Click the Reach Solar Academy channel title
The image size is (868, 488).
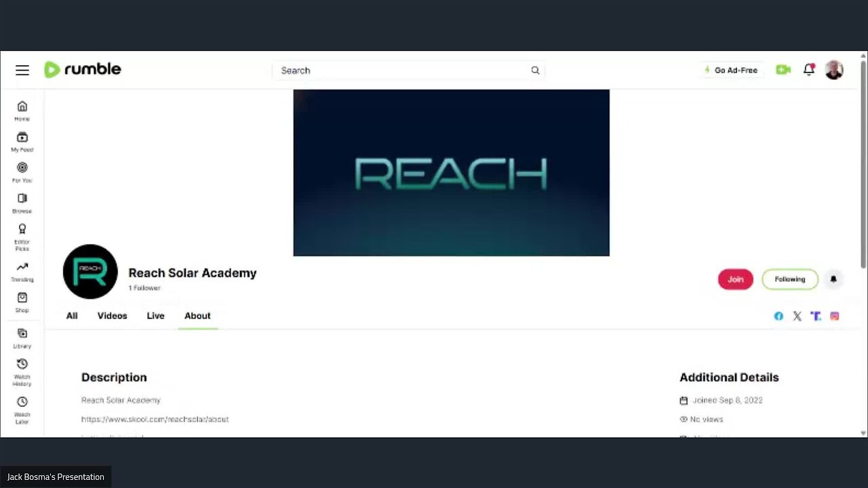click(x=193, y=273)
